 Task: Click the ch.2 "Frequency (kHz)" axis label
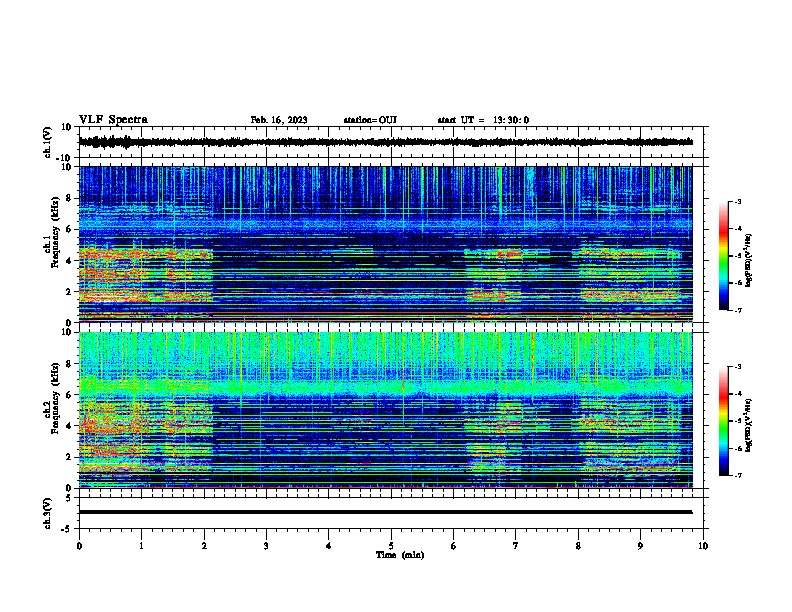(56, 398)
